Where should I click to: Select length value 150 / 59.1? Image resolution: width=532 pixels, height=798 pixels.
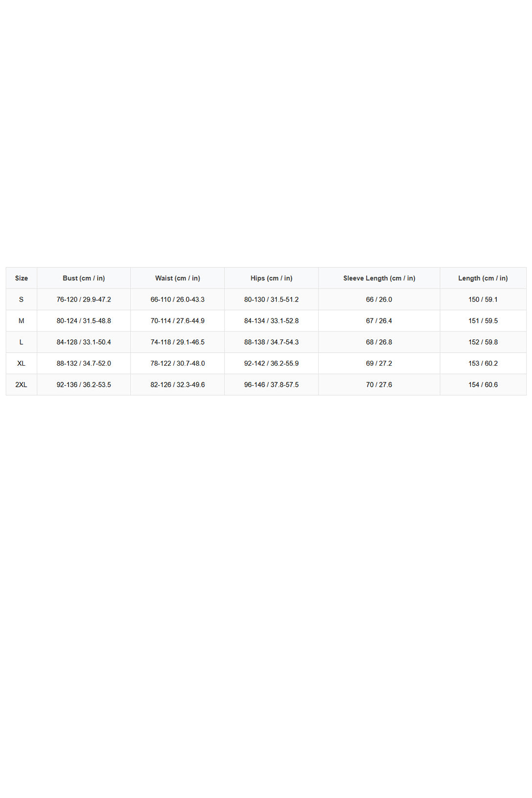pos(483,299)
